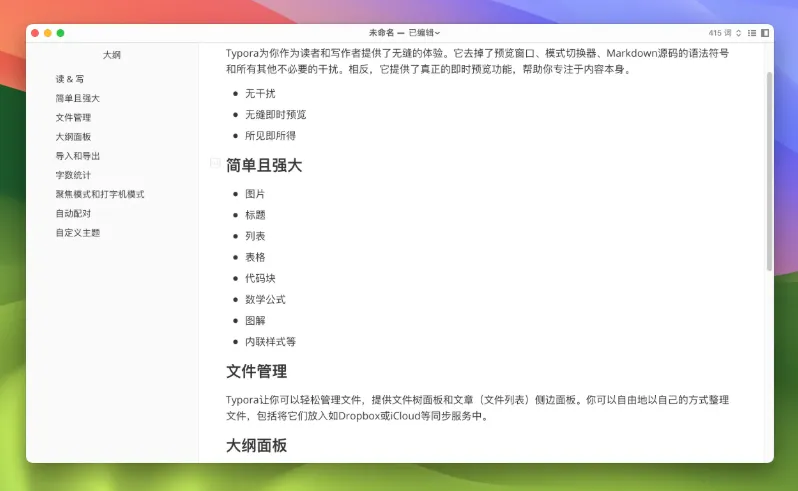Zoom the window with green button

pyautogui.click(x=61, y=33)
